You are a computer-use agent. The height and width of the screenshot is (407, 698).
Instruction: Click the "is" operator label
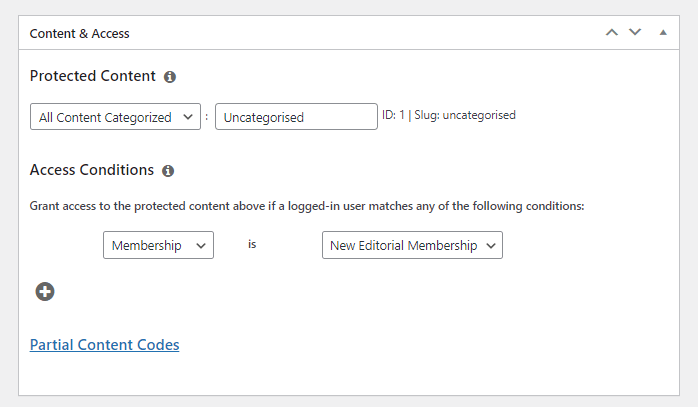252,244
